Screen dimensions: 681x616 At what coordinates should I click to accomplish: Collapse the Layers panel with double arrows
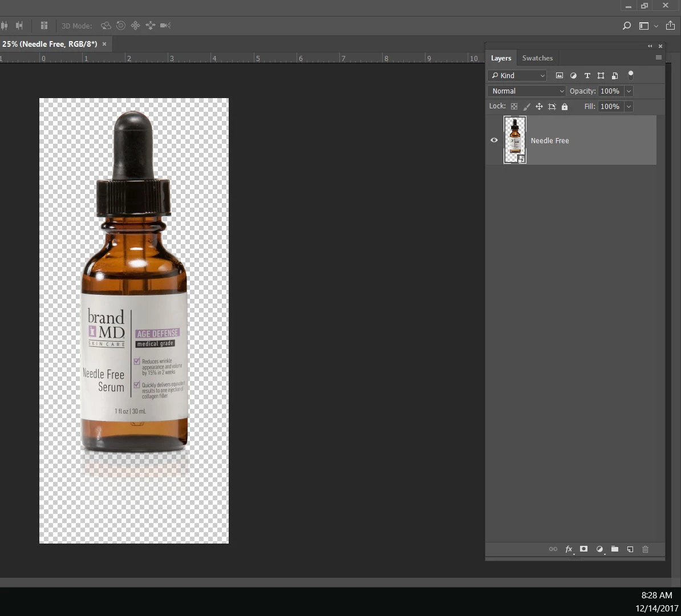point(650,46)
